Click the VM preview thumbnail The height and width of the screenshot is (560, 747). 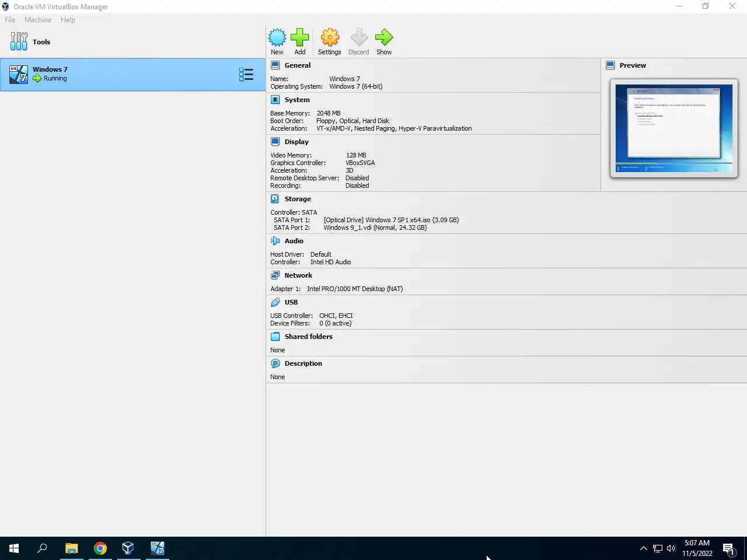coord(674,128)
